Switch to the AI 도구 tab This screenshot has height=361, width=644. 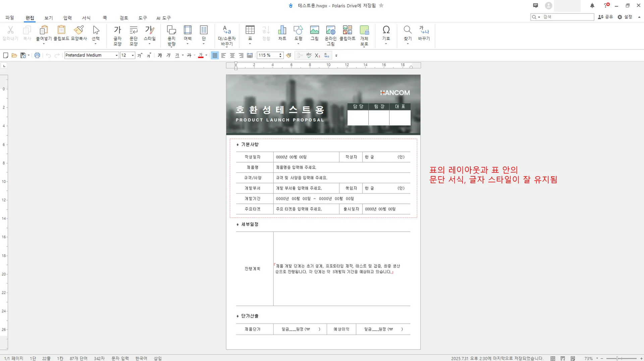(163, 18)
